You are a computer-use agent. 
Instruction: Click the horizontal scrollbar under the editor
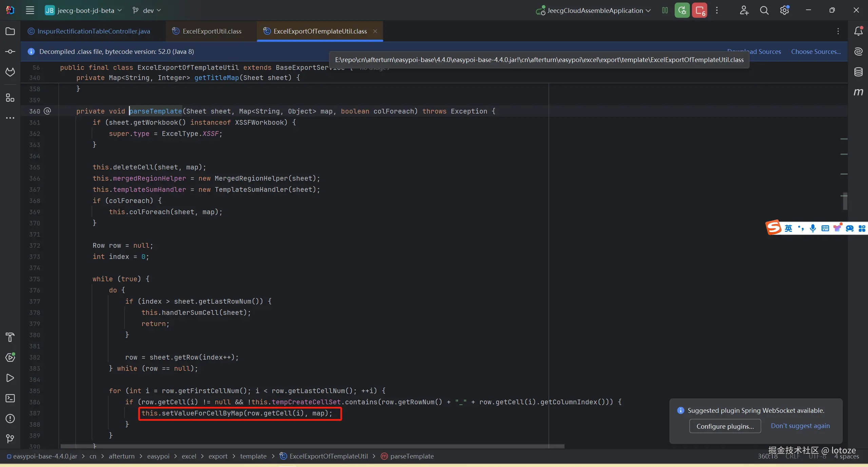pos(312,446)
